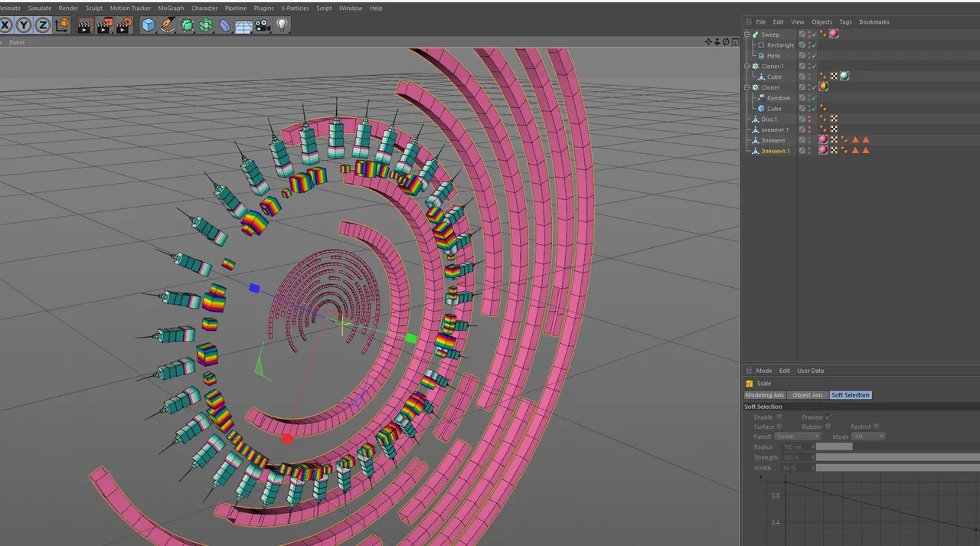Open the Edit Render Settings icon
The height and width of the screenshot is (546, 980).
(x=124, y=25)
